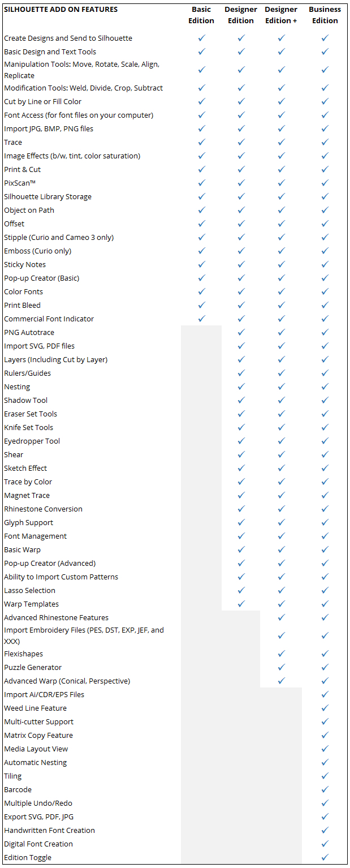
Task: Click Business Edition checkmark for Tiling
Action: 325,776
